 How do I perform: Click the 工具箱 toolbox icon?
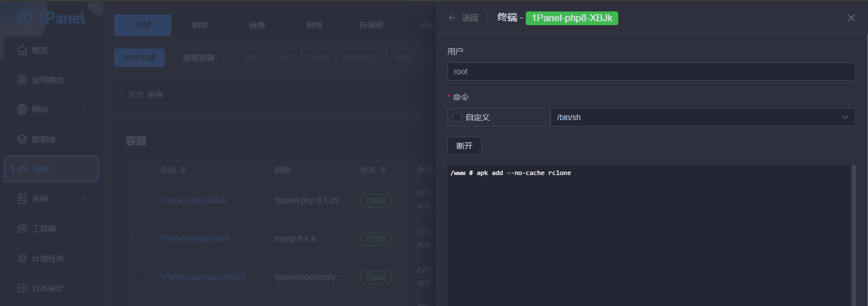click(x=22, y=229)
